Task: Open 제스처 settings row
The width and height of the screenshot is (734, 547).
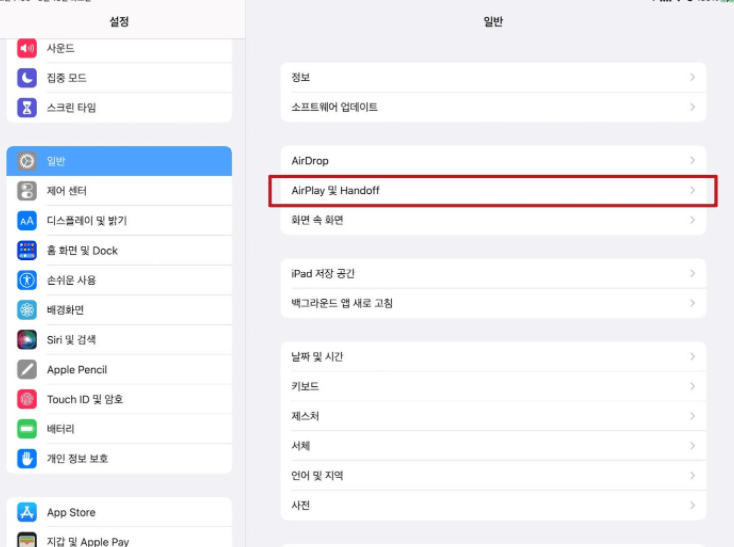Action: (x=493, y=416)
